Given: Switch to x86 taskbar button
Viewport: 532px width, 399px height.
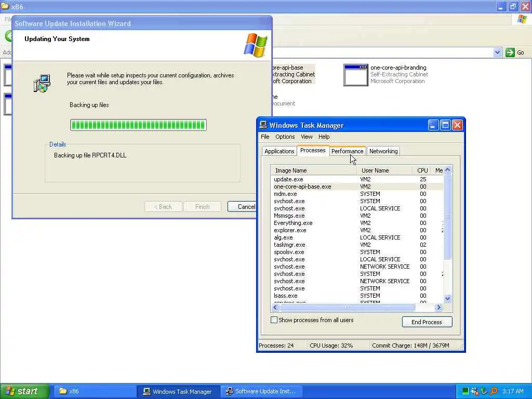Looking at the screenshot, I should 96,391.
